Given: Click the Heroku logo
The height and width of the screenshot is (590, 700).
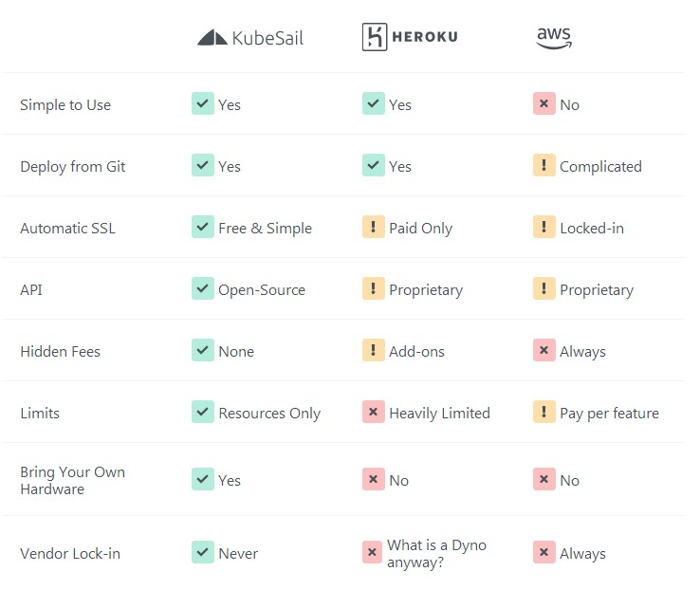Looking at the screenshot, I should coord(410,37).
